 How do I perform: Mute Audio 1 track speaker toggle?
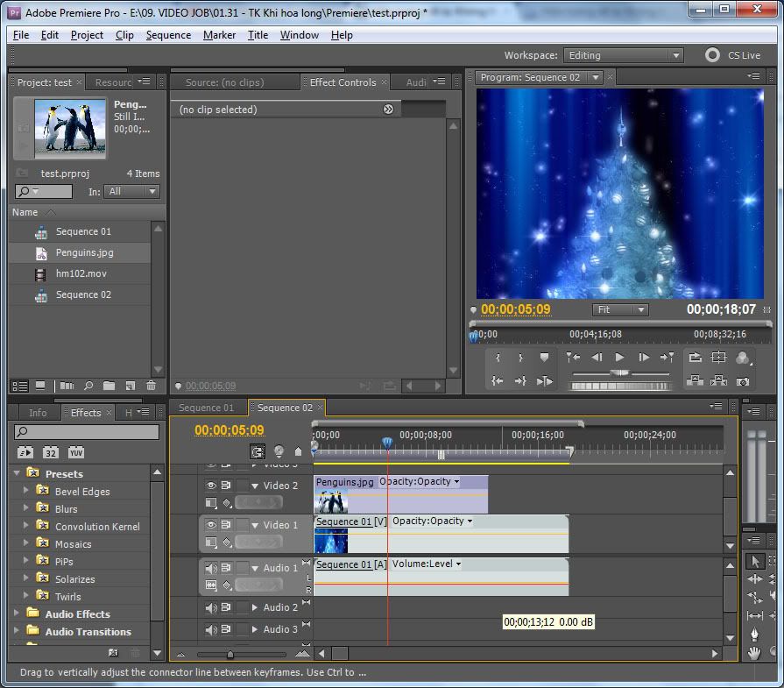click(211, 568)
